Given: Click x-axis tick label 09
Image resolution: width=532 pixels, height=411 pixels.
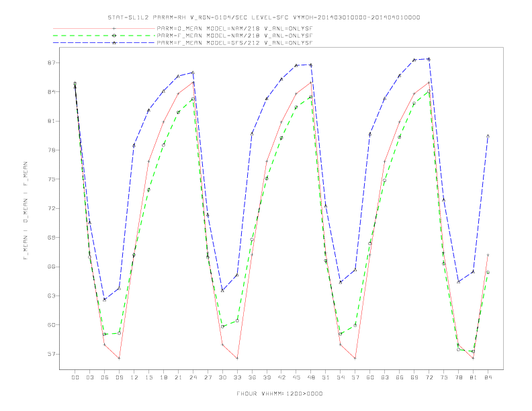Looking at the screenshot, I should coord(119,377).
